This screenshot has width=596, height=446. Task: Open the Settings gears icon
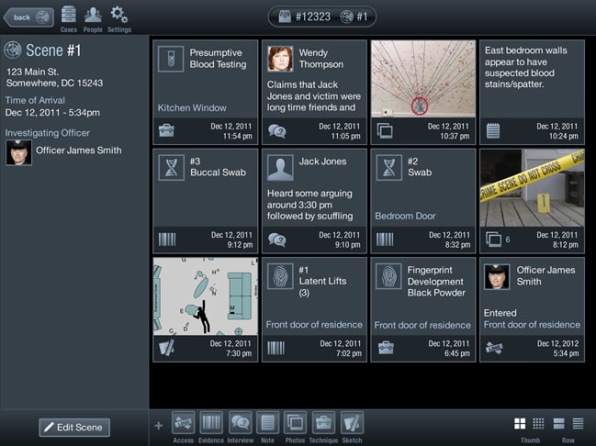[119, 19]
